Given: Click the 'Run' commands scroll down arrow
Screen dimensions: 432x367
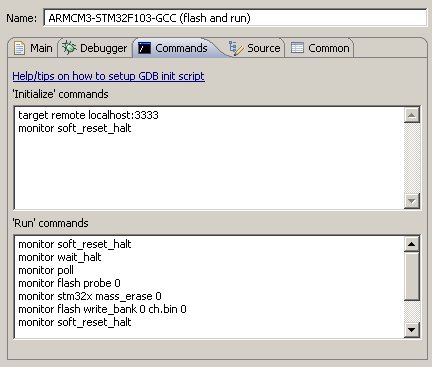Looking at the screenshot, I should [412, 330].
